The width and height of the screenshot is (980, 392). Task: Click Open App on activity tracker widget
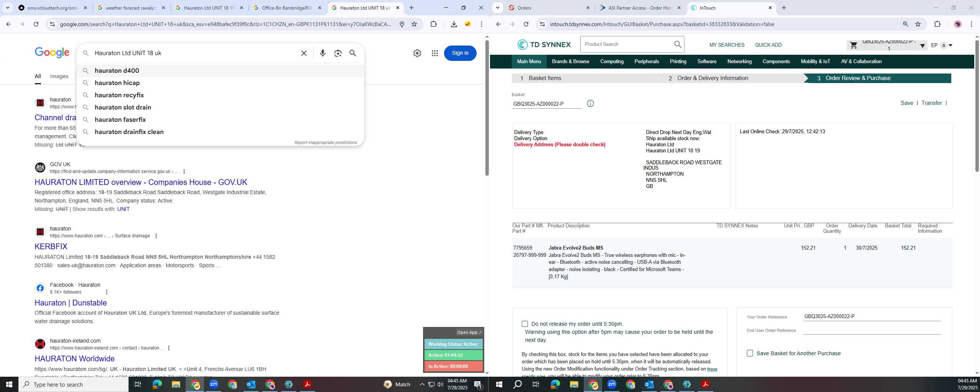coord(469,332)
